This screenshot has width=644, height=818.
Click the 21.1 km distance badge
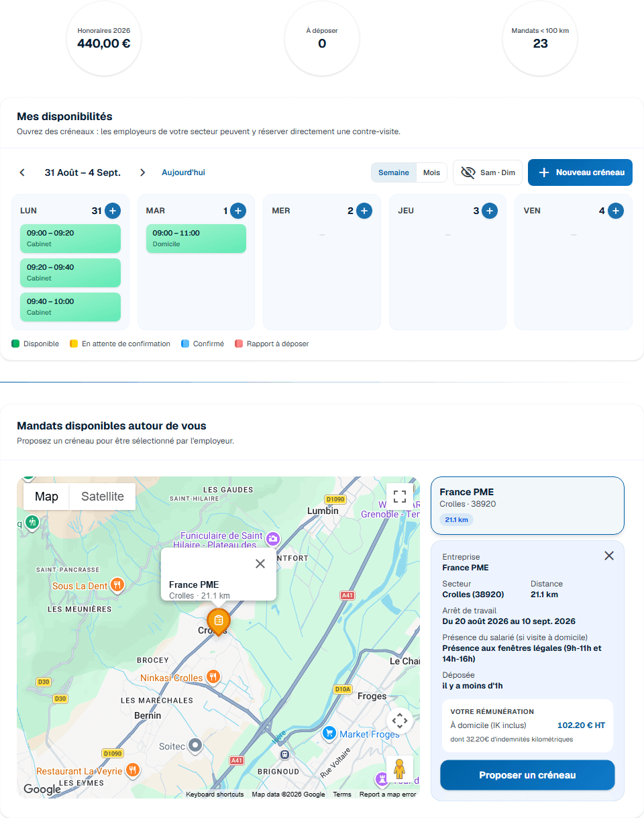pos(457,519)
